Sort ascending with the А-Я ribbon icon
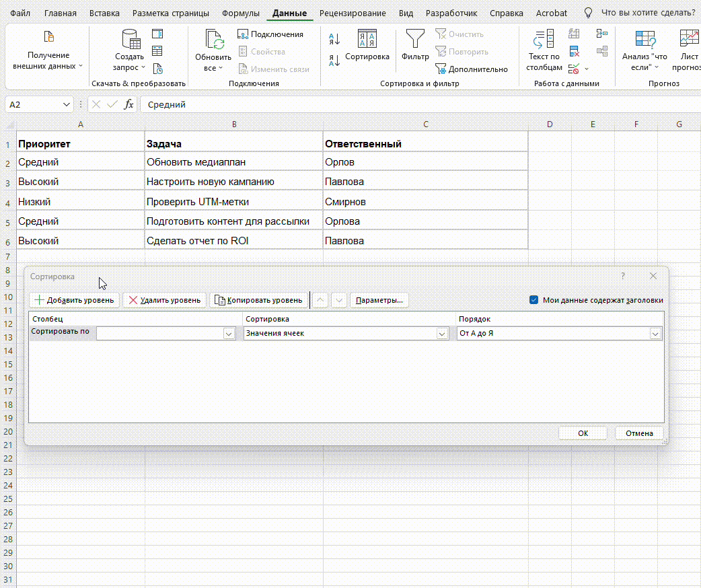Image resolution: width=701 pixels, height=588 pixels. tap(334, 39)
